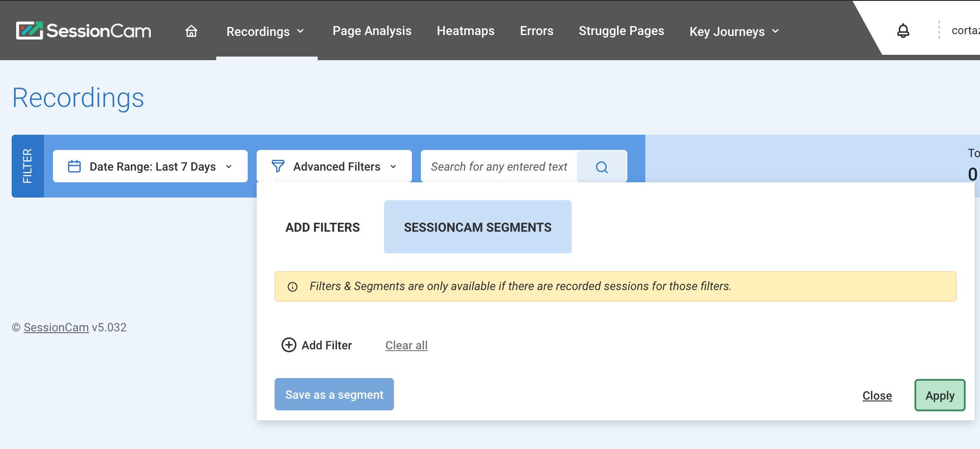This screenshot has width=980, height=449.
Task: Click the info icon in yellow notice
Action: pos(293,287)
